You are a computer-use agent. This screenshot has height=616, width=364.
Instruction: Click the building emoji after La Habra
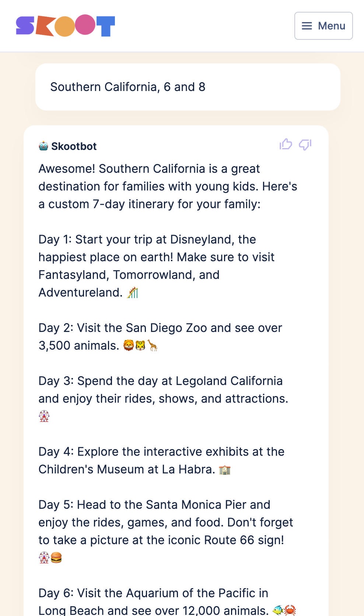pyautogui.click(x=225, y=470)
